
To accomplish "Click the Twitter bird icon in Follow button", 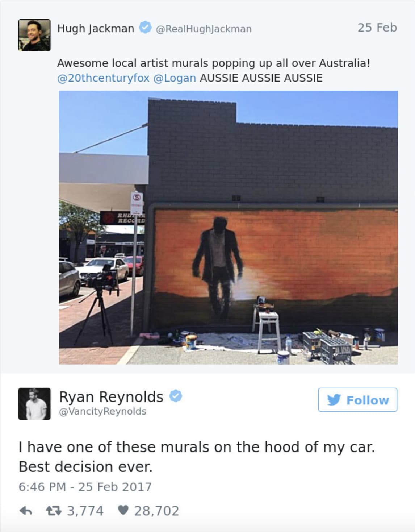I will point(334,400).
